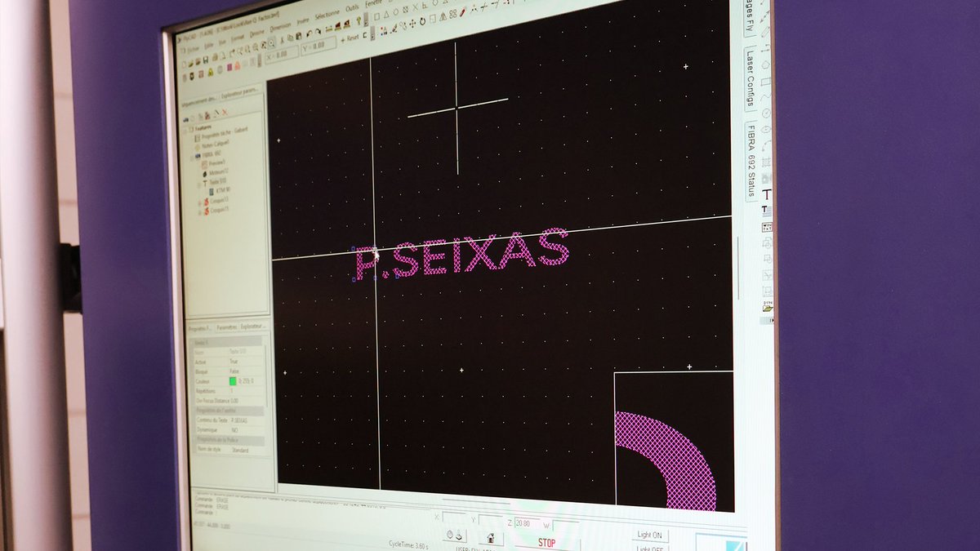Click the Light ON button
This screenshot has height=551, width=980.
(x=650, y=535)
